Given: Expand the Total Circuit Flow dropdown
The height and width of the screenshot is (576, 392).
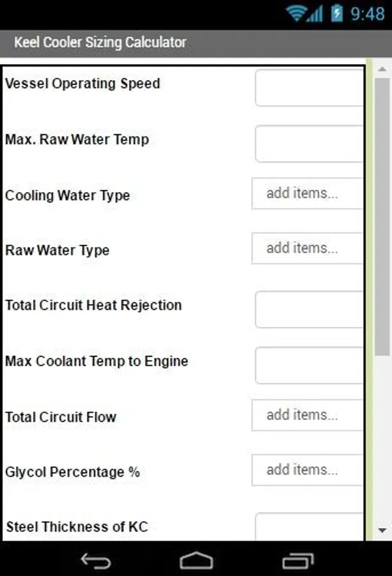Looking at the screenshot, I should click(308, 415).
